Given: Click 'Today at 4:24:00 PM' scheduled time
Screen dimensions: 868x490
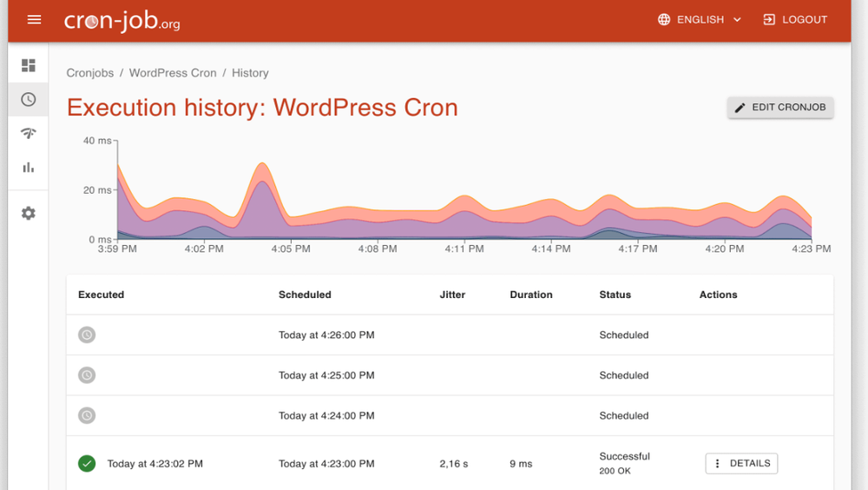Looking at the screenshot, I should point(326,416).
